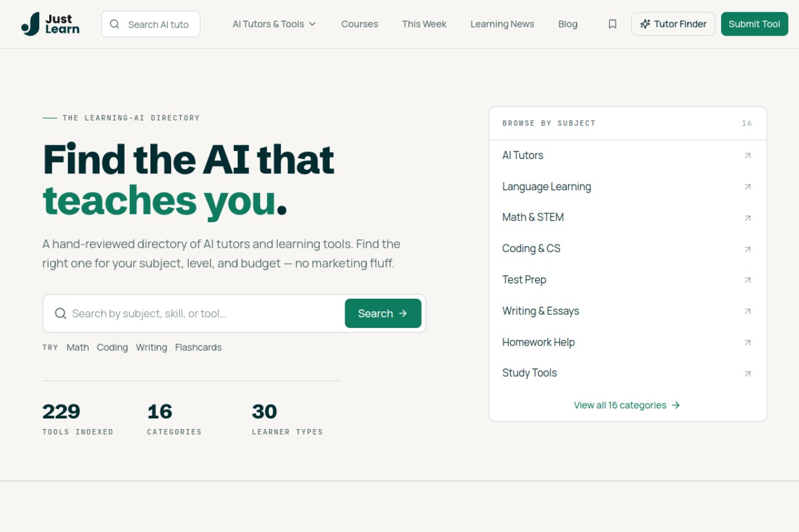Open the Homework Help subject

(627, 342)
